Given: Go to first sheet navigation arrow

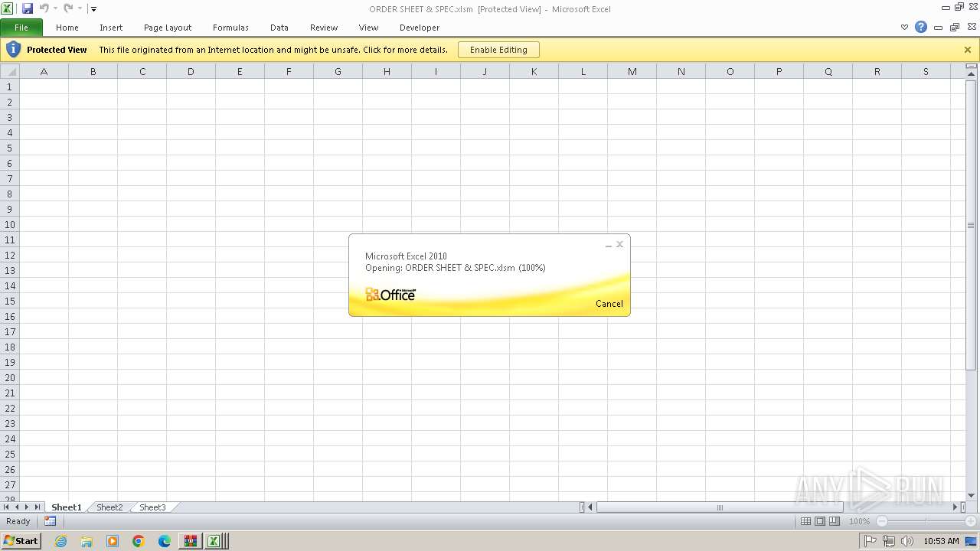Looking at the screenshot, I should (x=7, y=507).
